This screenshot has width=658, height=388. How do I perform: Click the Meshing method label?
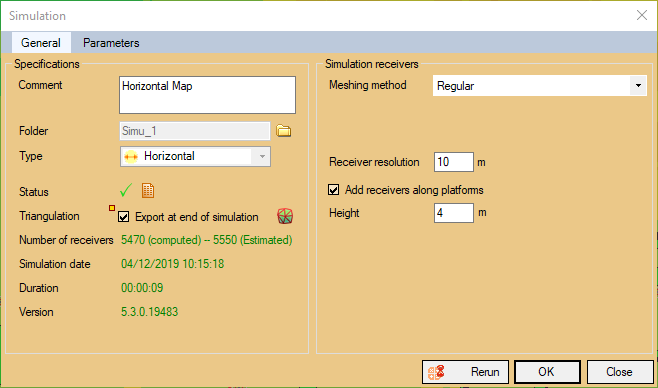pyautogui.click(x=368, y=85)
